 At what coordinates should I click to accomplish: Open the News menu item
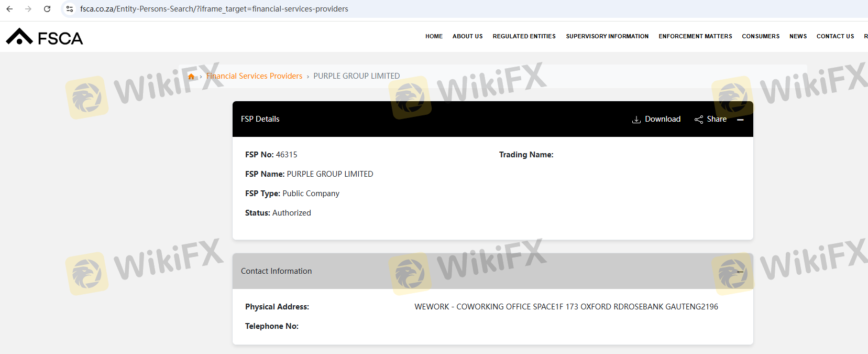coord(798,36)
